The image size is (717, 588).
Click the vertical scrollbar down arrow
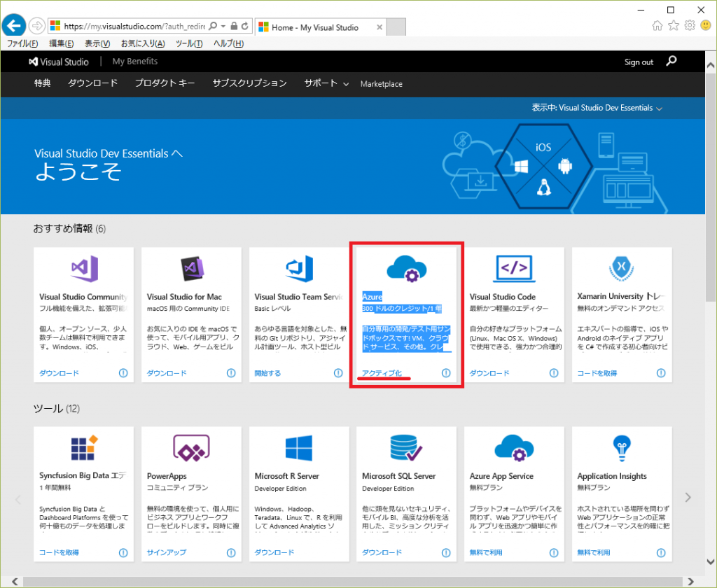[x=711, y=561]
